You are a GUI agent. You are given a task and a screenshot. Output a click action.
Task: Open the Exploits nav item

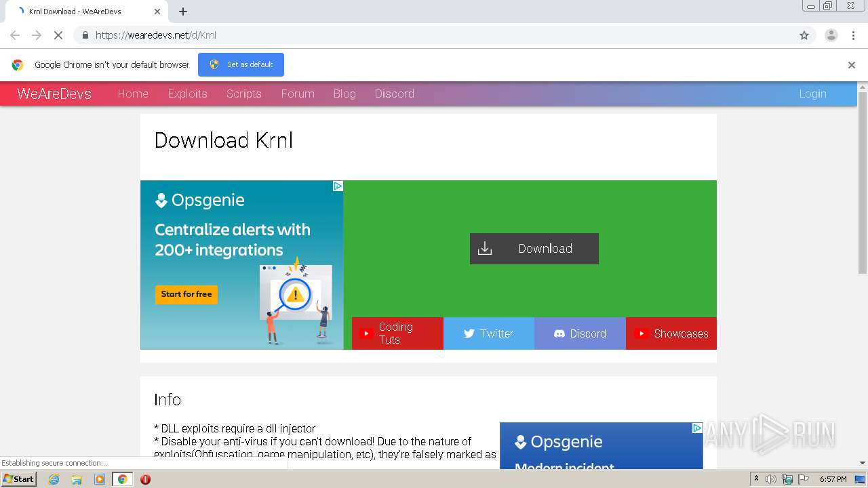coord(188,94)
